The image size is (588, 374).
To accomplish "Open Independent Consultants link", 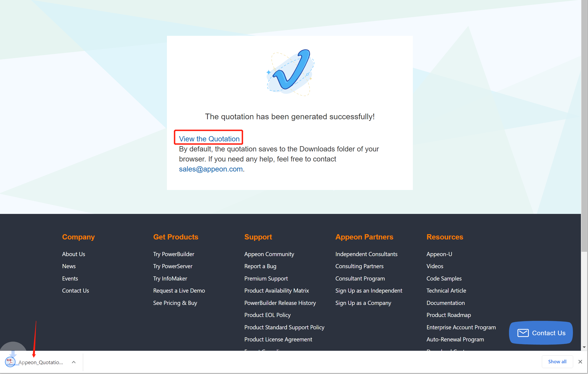I will [366, 254].
